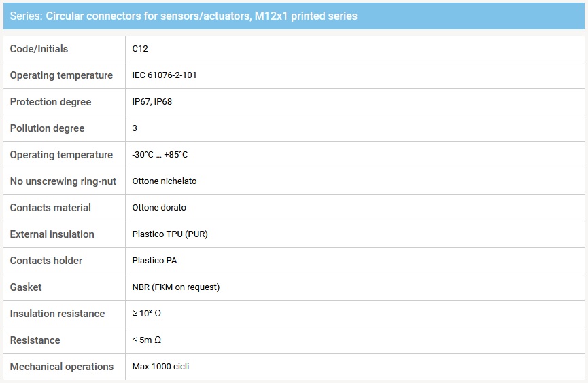Select the pollution degree value 3
Viewport: 588px width, 383px height.
135,128
